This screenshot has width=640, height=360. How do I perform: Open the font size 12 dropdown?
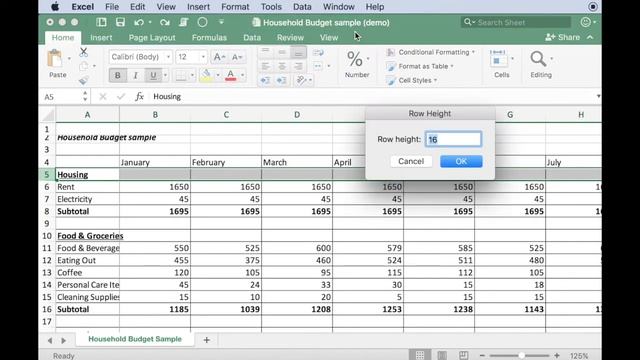click(203, 57)
